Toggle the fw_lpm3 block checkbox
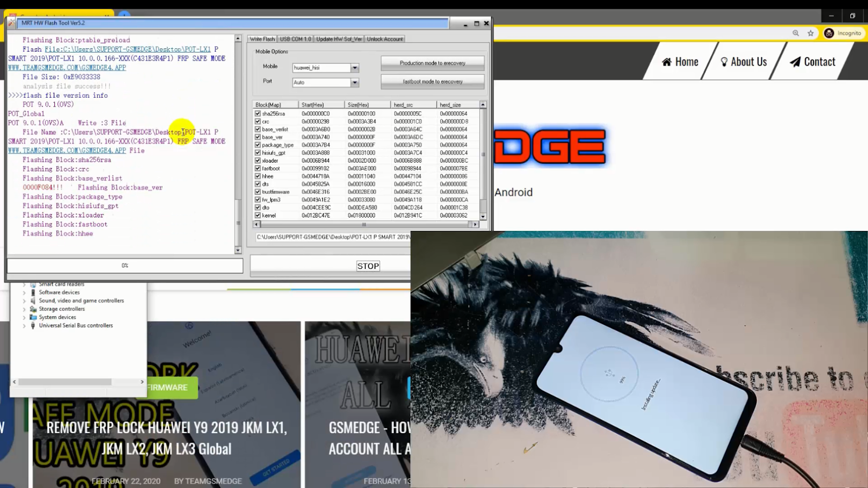Viewport: 868px width, 488px height. pos(258,200)
